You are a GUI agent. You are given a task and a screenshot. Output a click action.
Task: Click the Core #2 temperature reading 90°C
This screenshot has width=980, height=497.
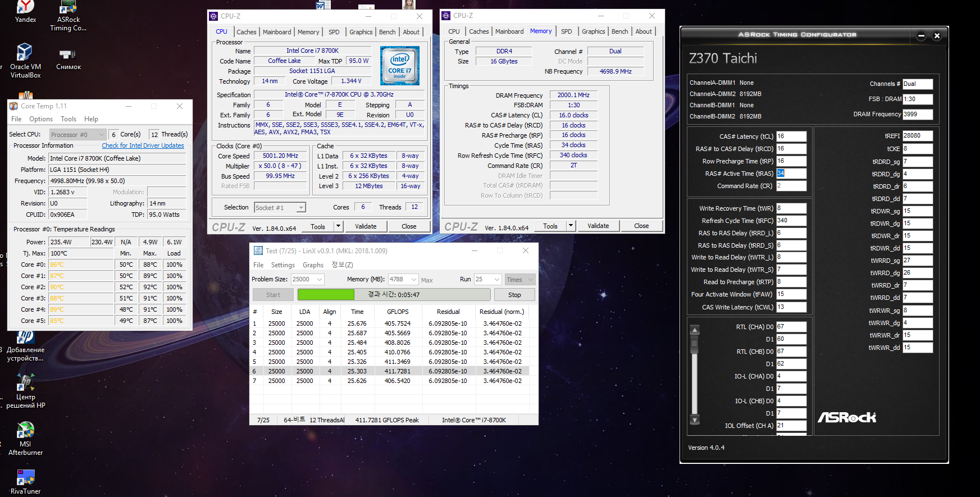point(81,287)
